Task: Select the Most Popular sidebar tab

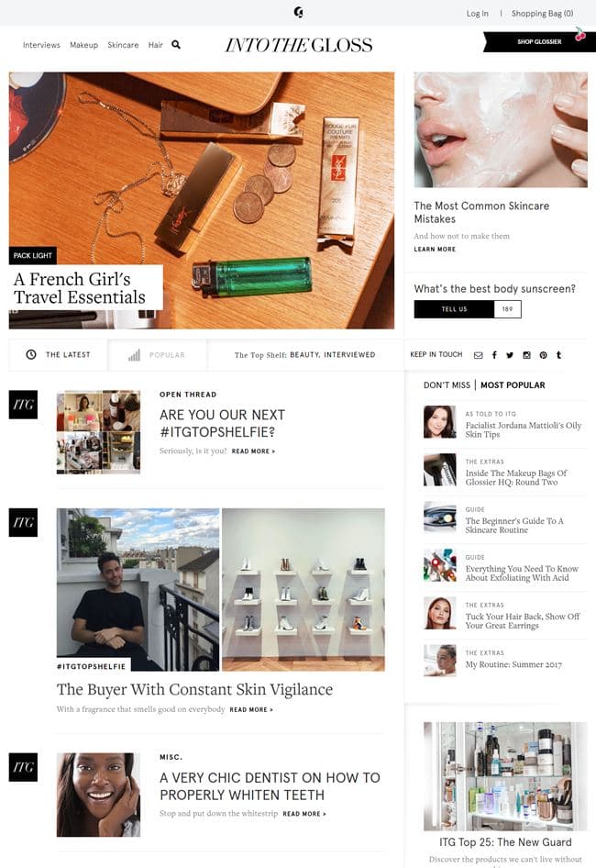Action: (x=513, y=385)
